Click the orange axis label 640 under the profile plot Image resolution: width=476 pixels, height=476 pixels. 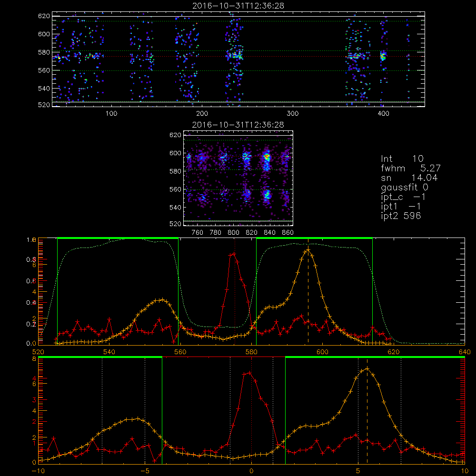click(465, 352)
